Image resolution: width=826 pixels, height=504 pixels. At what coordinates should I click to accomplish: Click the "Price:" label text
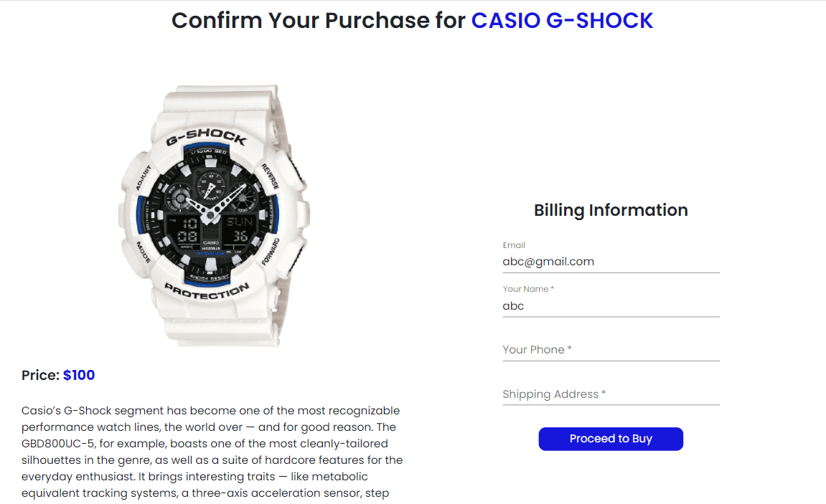tap(40, 375)
